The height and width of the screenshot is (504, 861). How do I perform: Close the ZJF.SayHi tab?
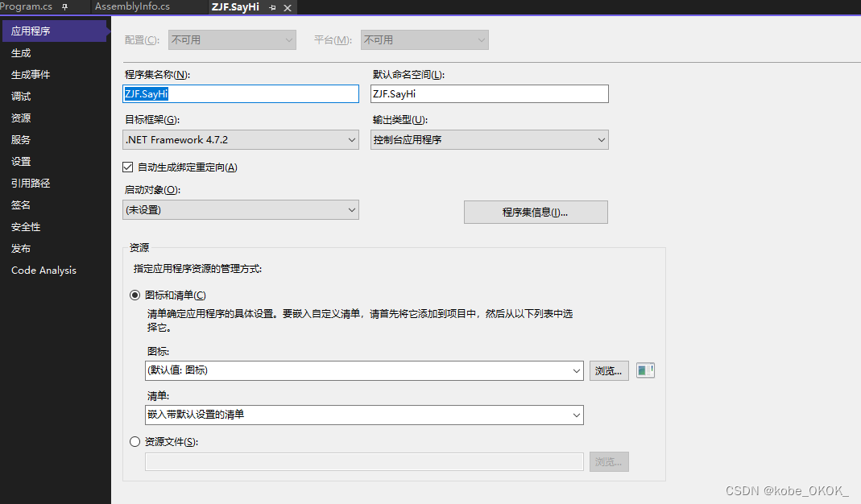click(288, 8)
